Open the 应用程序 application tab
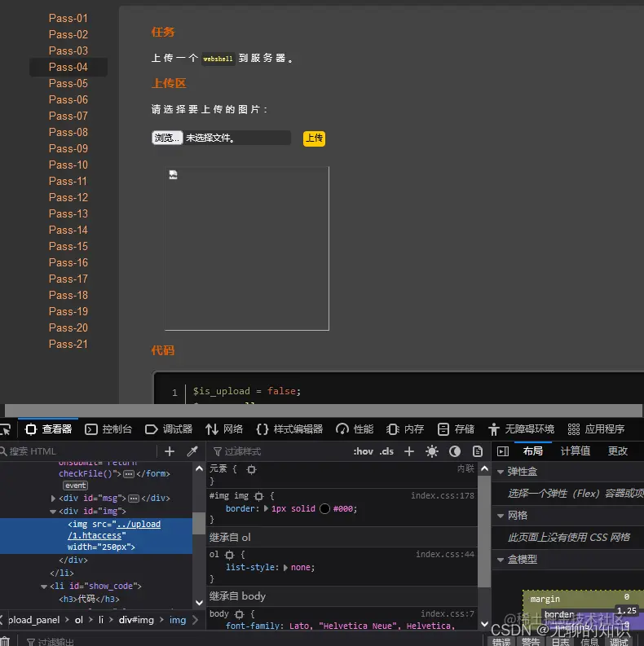The image size is (644, 646). [x=596, y=429]
